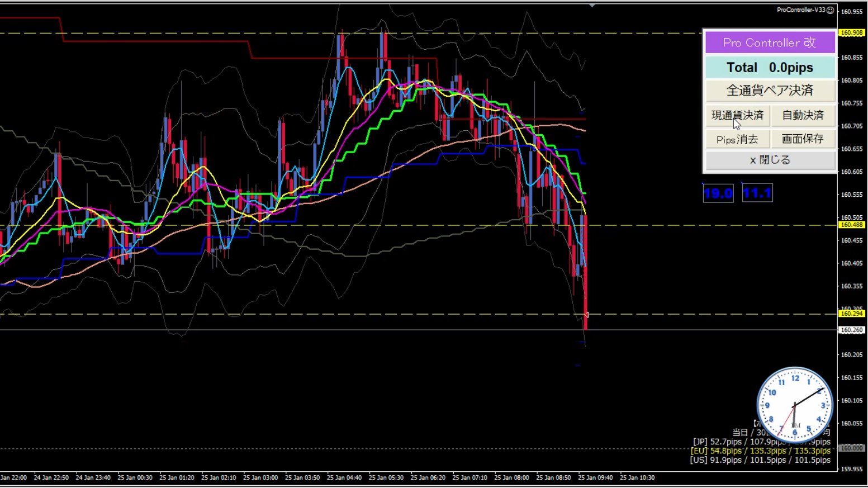Select the yellow 160.488 price level label
The width and height of the screenshot is (868, 488).
click(x=851, y=225)
